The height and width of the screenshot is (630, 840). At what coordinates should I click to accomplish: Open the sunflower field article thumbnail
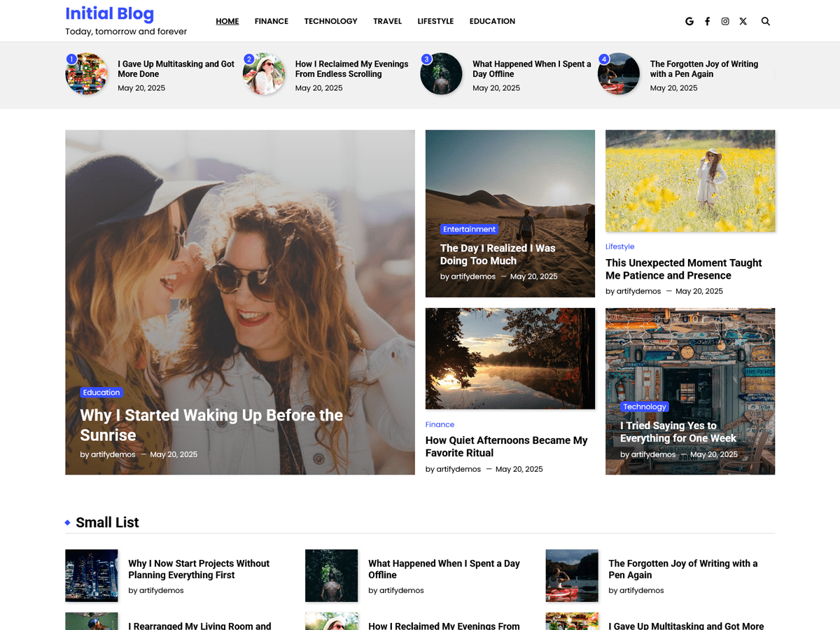(690, 181)
